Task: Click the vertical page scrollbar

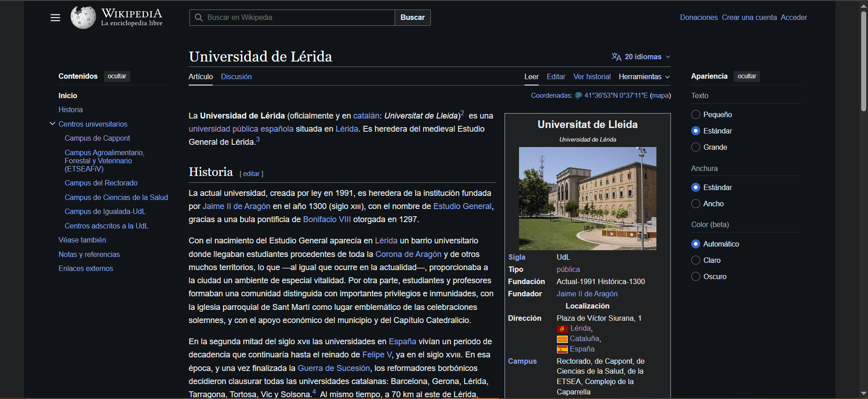Action: [x=863, y=61]
